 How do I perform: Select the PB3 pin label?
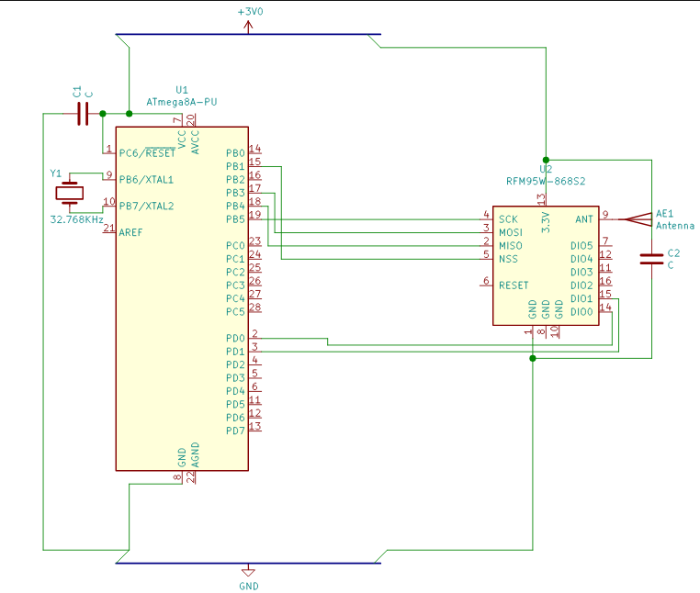click(x=235, y=193)
